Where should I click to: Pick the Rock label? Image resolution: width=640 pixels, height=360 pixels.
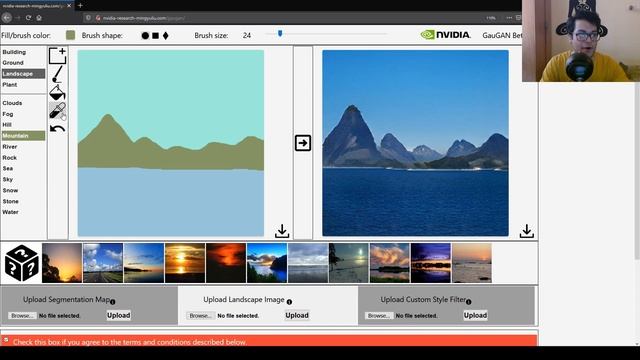click(x=9, y=158)
